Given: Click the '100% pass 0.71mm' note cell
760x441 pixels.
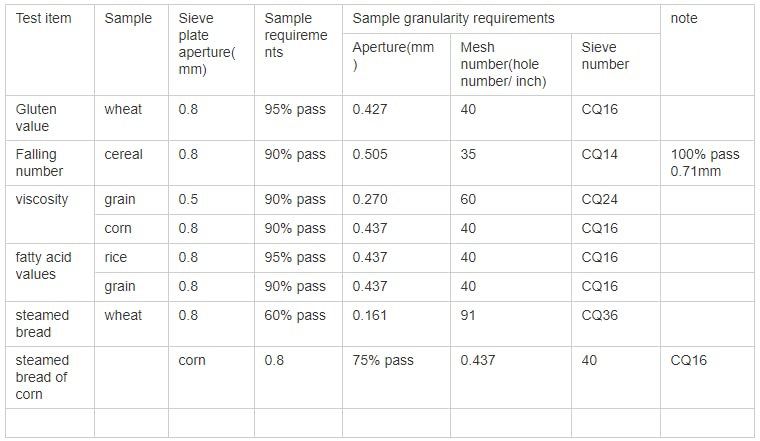Looking at the screenshot, I should click(707, 163).
